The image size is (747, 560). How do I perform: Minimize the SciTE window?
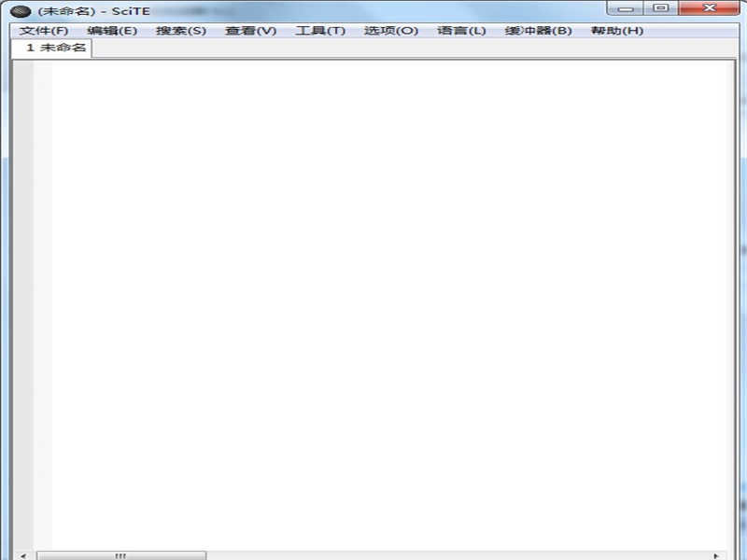point(625,8)
